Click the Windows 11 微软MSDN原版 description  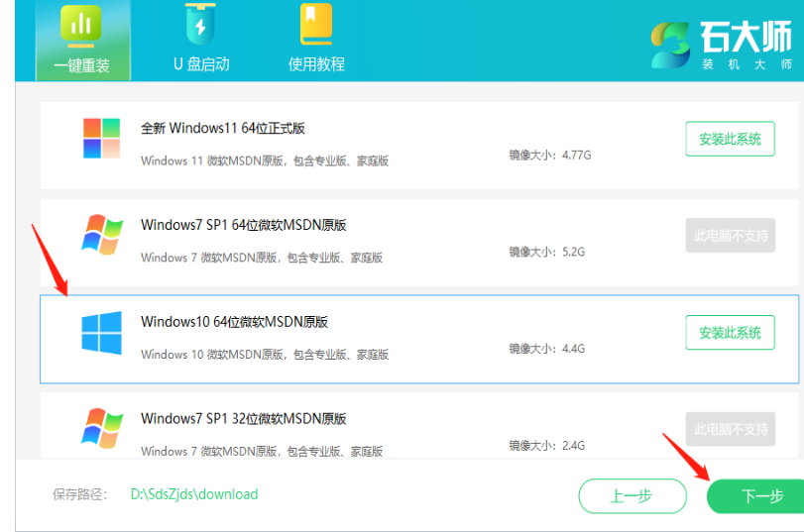[265, 160]
